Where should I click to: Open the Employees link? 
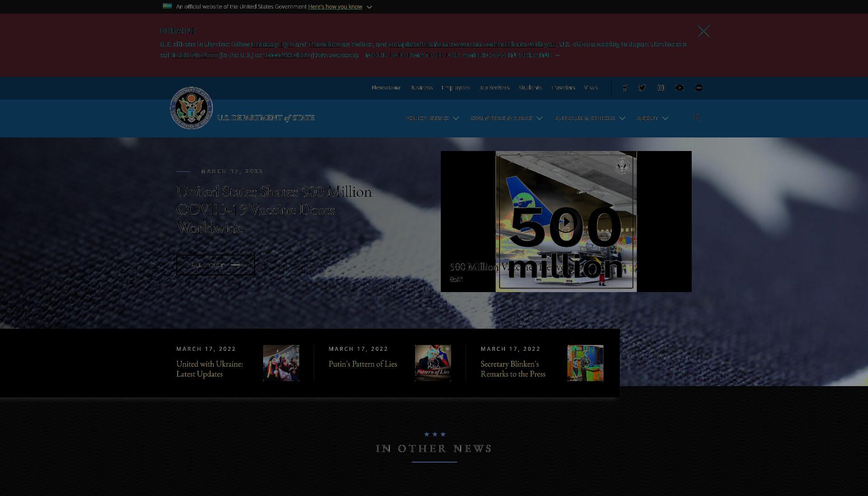click(x=456, y=88)
